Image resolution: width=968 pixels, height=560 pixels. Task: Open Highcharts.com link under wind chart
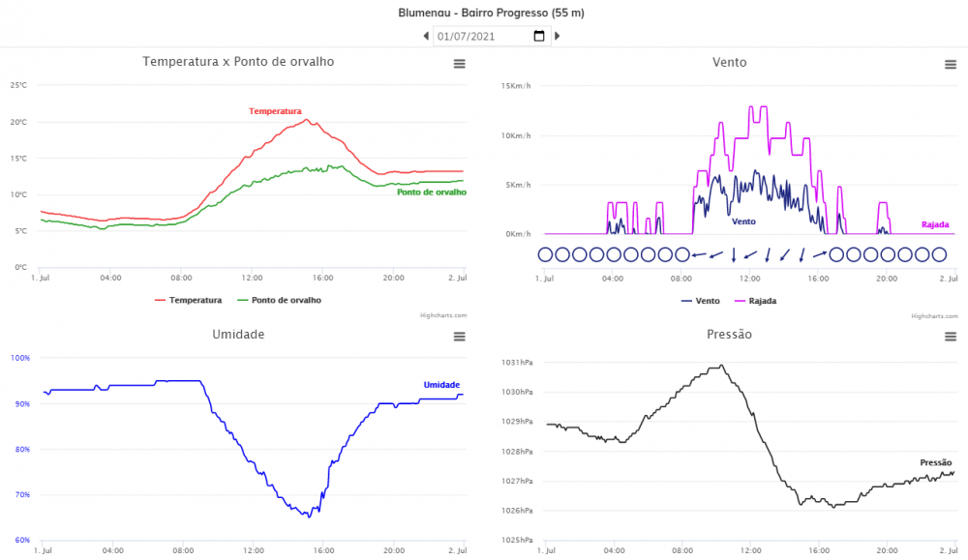click(934, 316)
